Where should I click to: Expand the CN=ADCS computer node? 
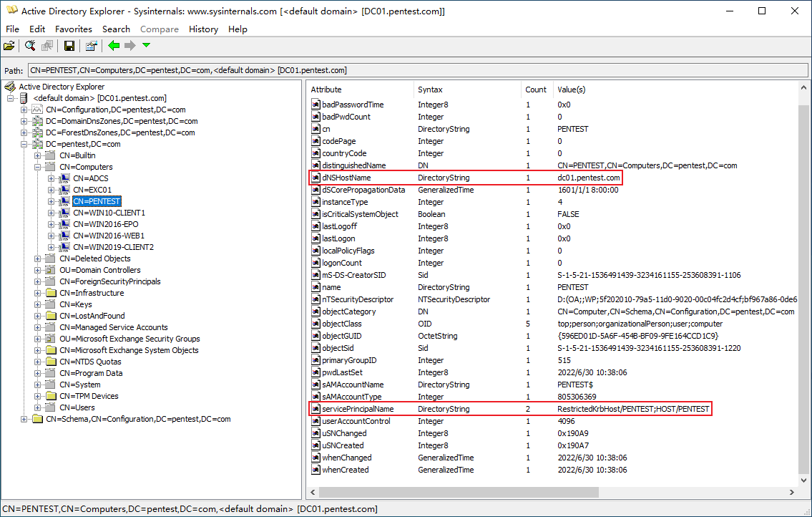(51, 178)
